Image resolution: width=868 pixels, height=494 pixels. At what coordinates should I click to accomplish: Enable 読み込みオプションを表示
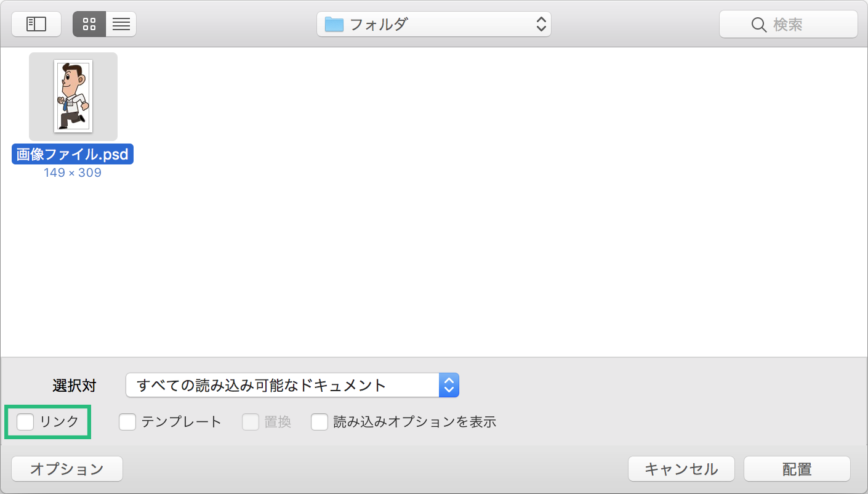pos(319,421)
